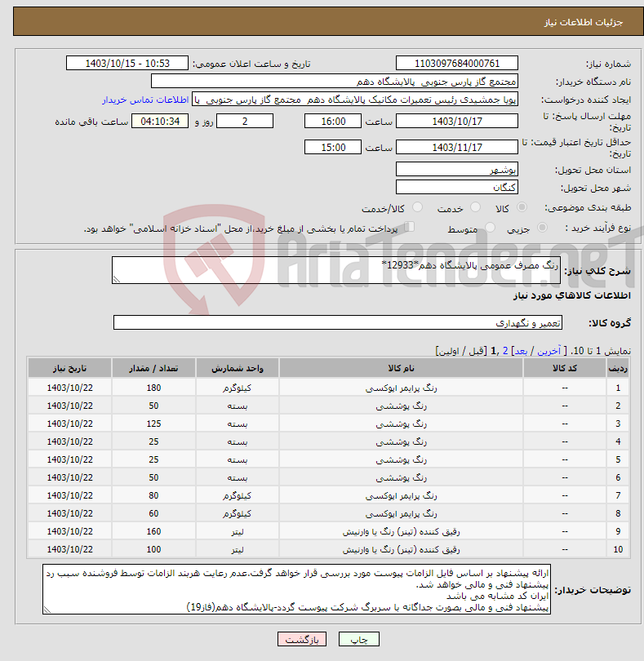
Task: Click the date 1403/10/22 in row 5
Action: [x=69, y=459]
